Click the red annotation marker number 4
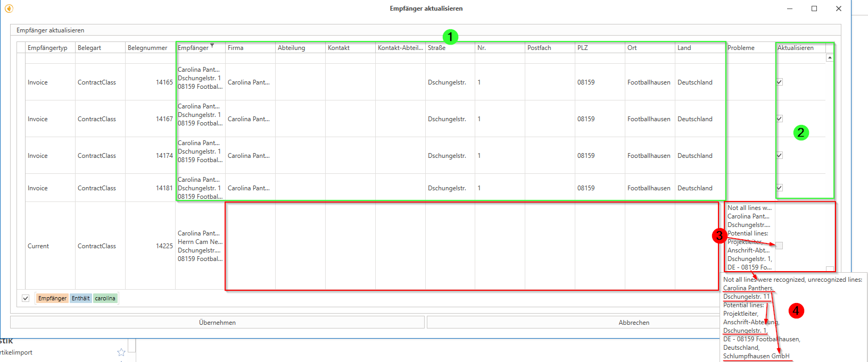The image size is (868, 362). 796,310
